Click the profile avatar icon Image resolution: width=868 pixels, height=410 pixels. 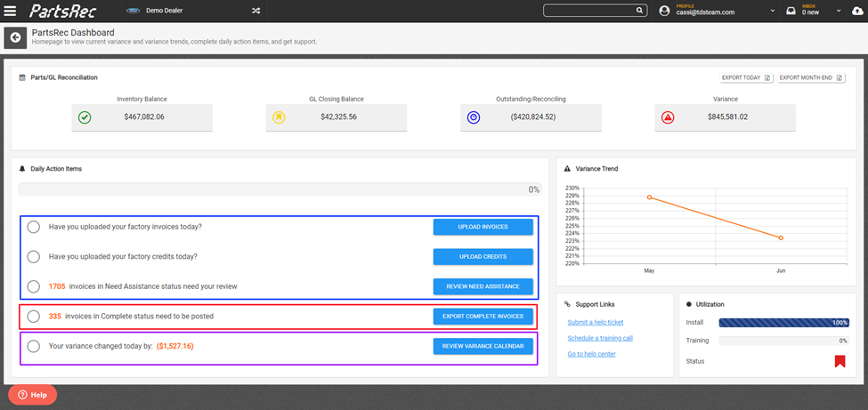[665, 11]
